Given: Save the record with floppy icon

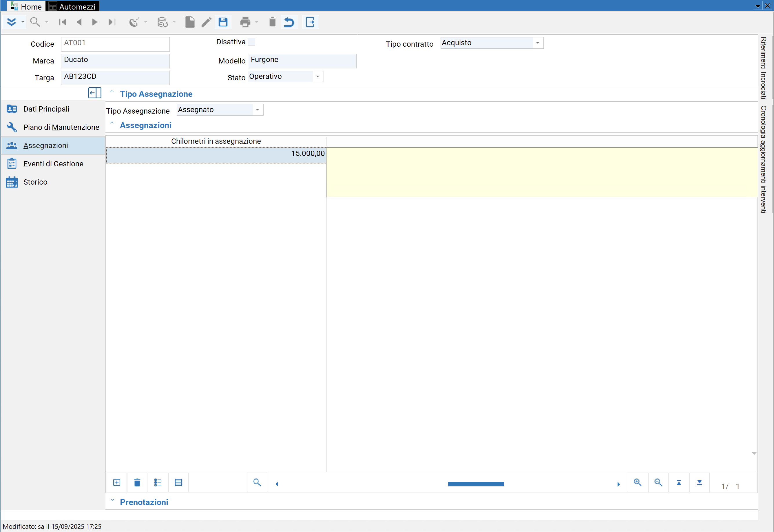Looking at the screenshot, I should pyautogui.click(x=223, y=22).
